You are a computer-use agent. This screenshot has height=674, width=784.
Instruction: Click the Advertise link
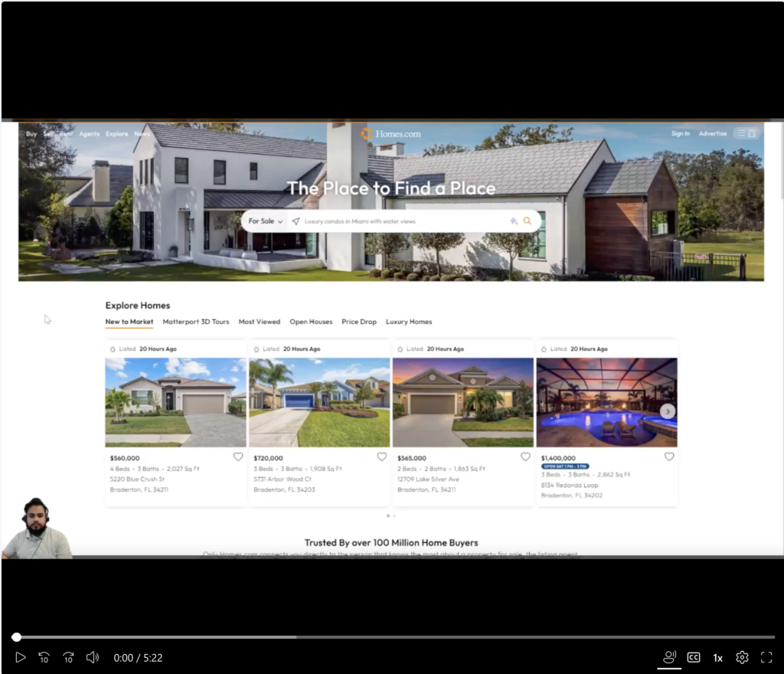(x=713, y=133)
